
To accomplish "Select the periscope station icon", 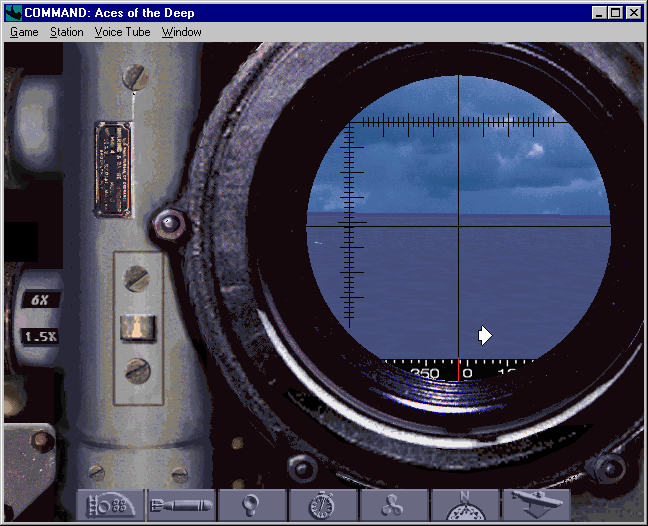I will click(x=252, y=505).
